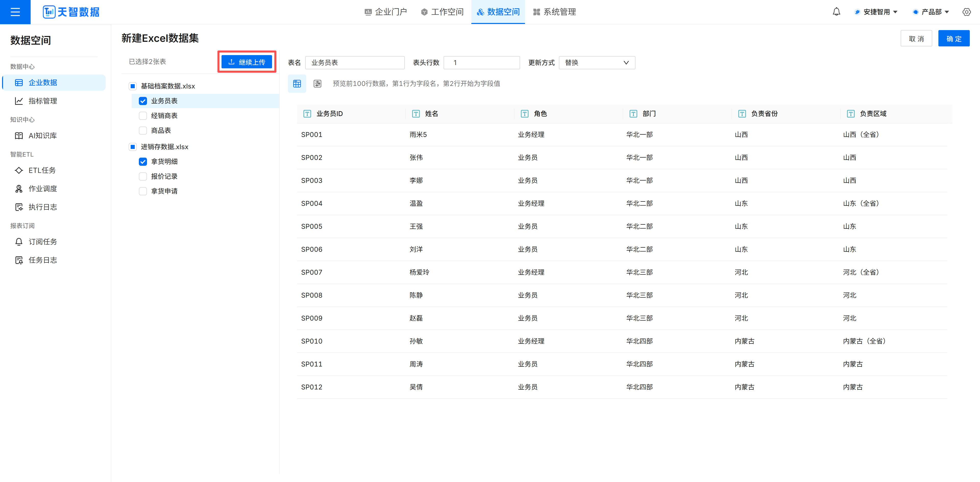Check the 拿货申请 checkbox
The image size is (980, 482).
143,191
